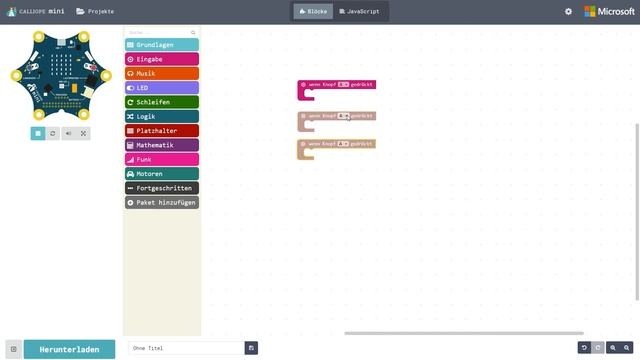This screenshot has width=640, height=360.
Task: Open button dropdown on middle disabled 'wenn Knopf' block
Action: click(343, 116)
